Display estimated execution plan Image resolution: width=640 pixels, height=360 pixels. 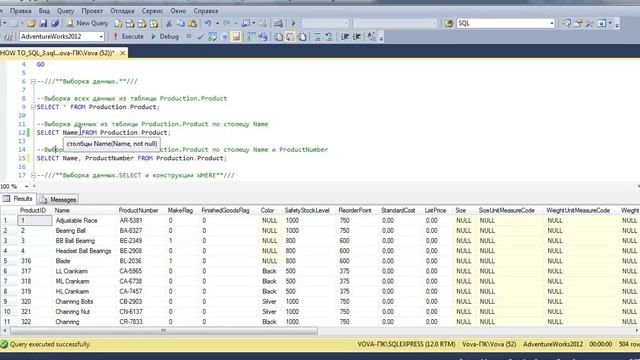point(212,37)
